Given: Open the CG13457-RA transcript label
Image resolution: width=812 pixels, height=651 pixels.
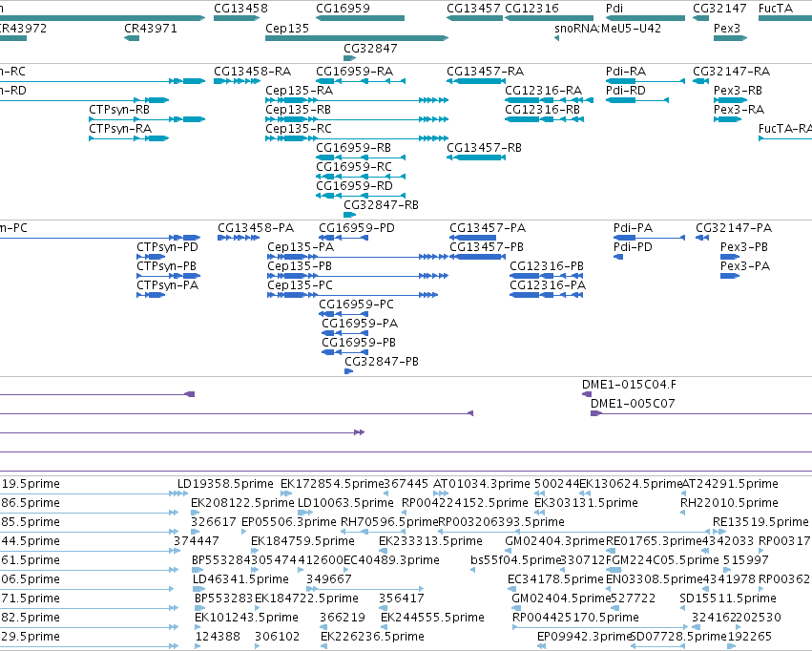Looking at the screenshot, I should click(486, 71).
